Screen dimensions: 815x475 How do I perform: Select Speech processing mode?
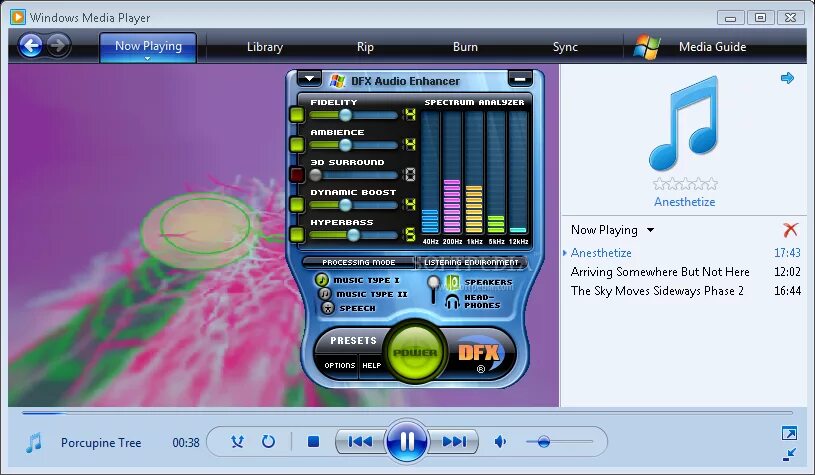tap(348, 308)
